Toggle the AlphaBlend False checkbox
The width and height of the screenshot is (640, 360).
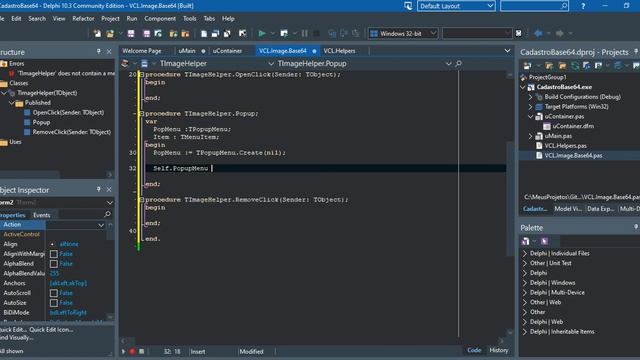click(x=53, y=264)
